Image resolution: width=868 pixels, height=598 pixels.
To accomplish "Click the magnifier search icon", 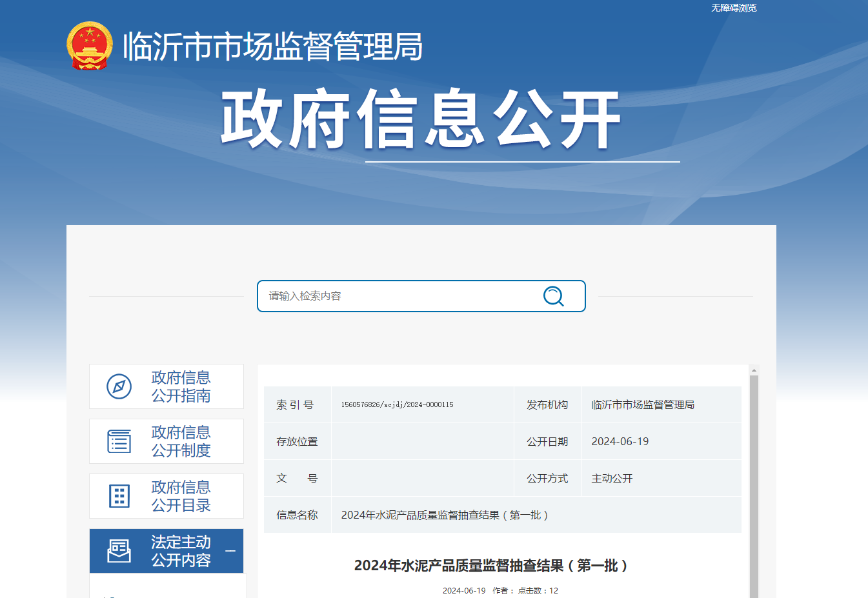I will (553, 296).
